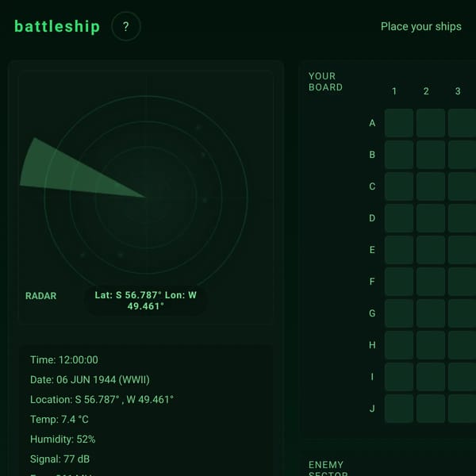
Task: Select cell E2 on your board
Action: coord(431,250)
